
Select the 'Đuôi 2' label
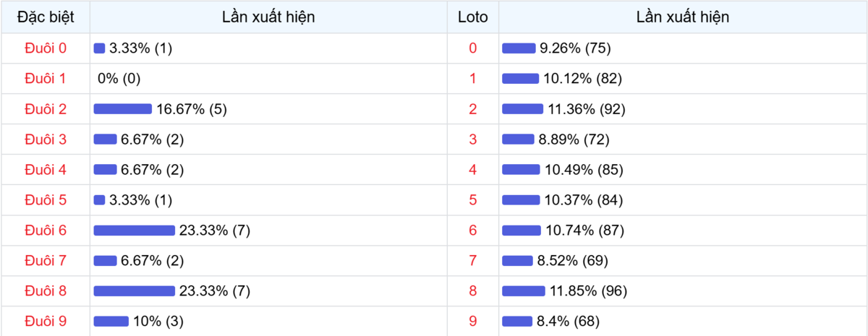click(45, 109)
